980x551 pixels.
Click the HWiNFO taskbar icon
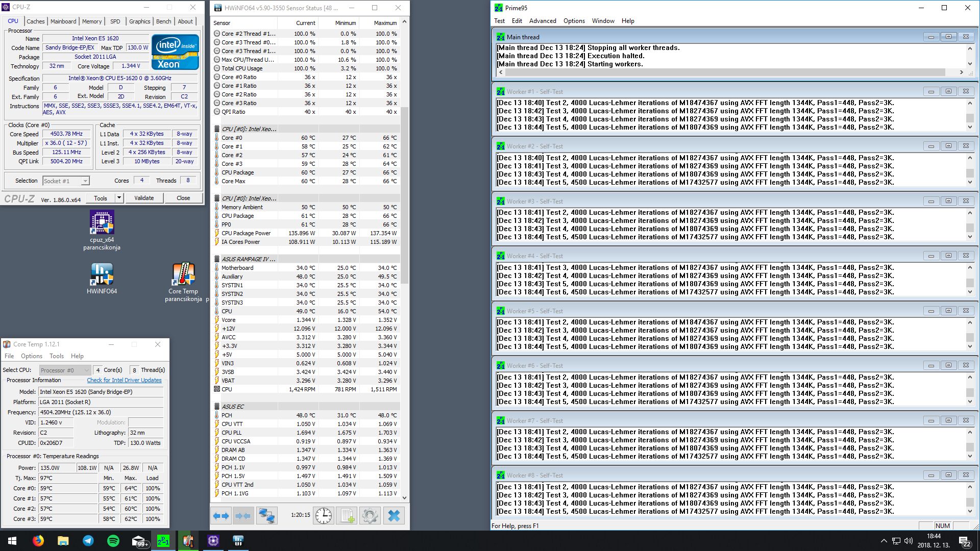[x=238, y=541]
